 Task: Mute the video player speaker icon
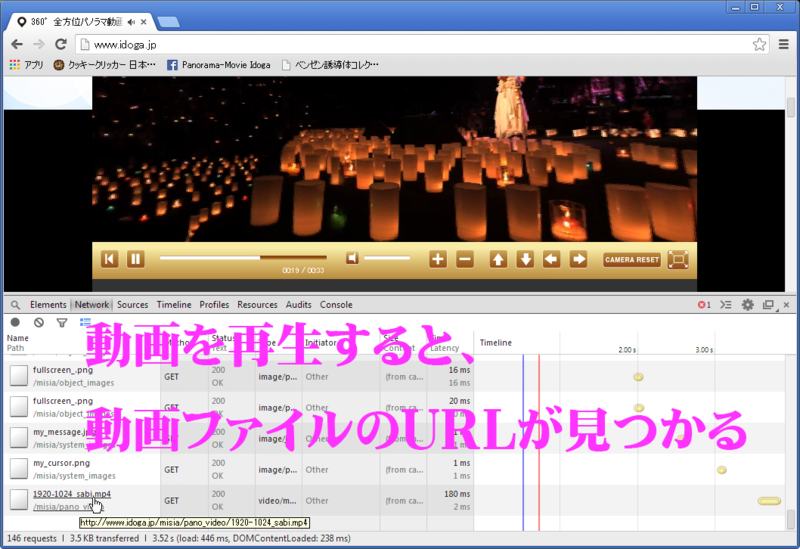352,258
